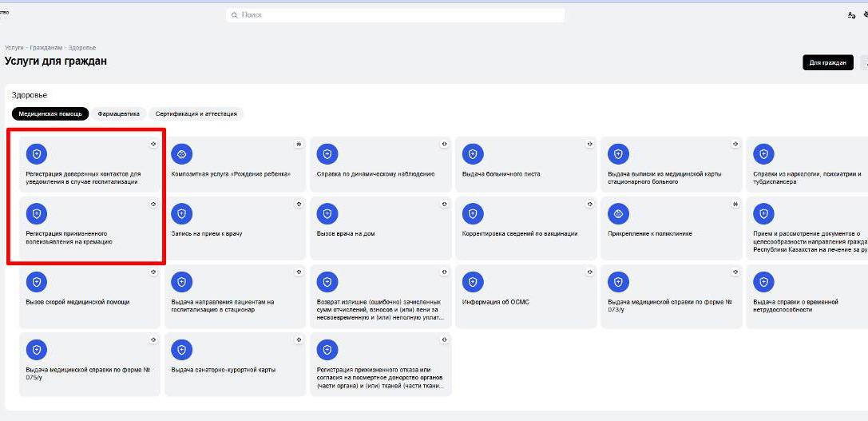Image resolution: width=868 pixels, height=421 pixels.
Task: Open Запись на прием к врачу title
Action: click(207, 234)
